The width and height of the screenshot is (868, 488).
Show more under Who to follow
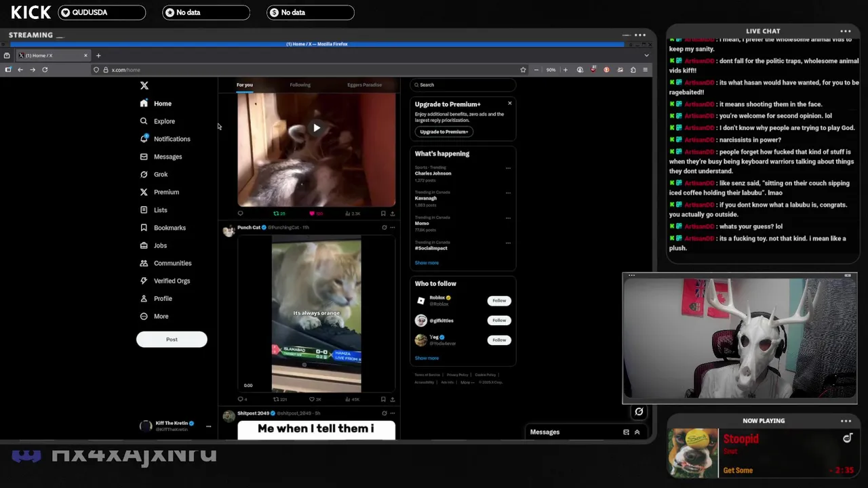tap(427, 358)
